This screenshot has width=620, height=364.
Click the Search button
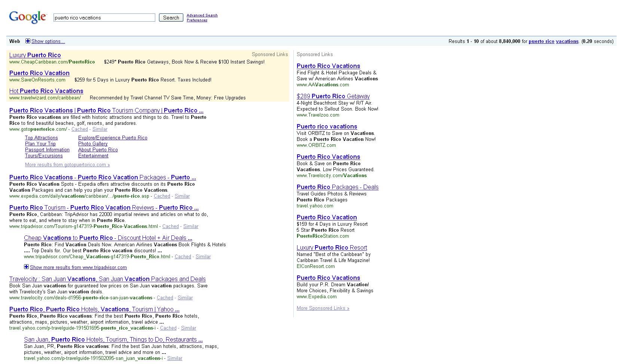pyautogui.click(x=171, y=18)
